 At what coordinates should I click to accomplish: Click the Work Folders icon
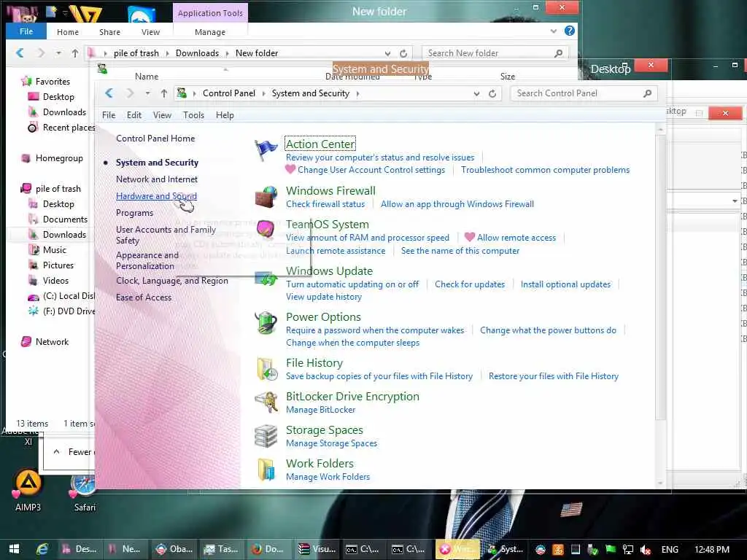(266, 469)
